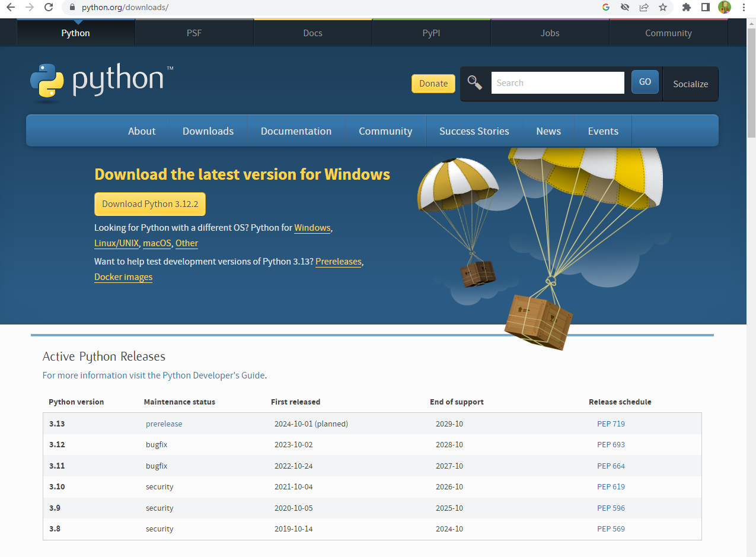Click the Active Python Releases heading
Viewport: 756px width, 557px height.
[104, 357]
